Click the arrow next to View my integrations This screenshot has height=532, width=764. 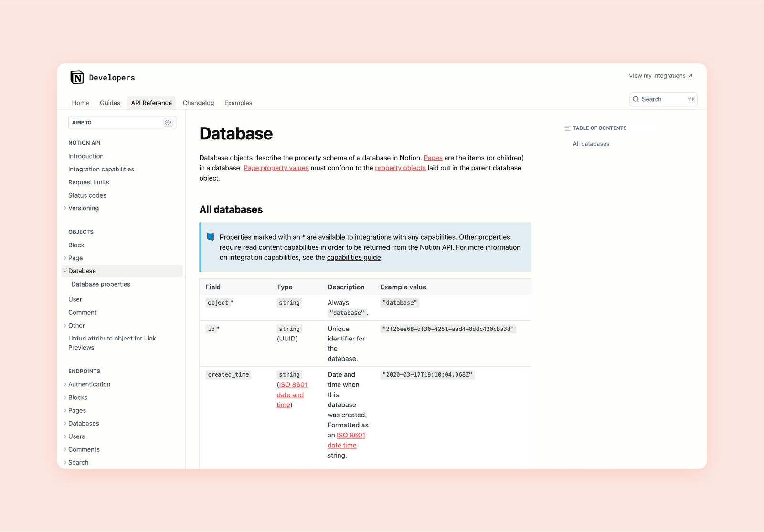point(690,75)
